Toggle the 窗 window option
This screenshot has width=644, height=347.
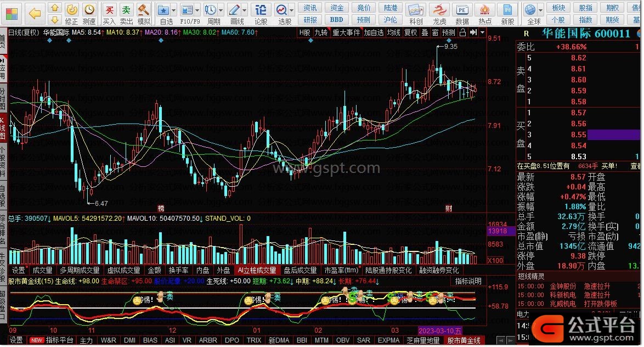(435, 32)
